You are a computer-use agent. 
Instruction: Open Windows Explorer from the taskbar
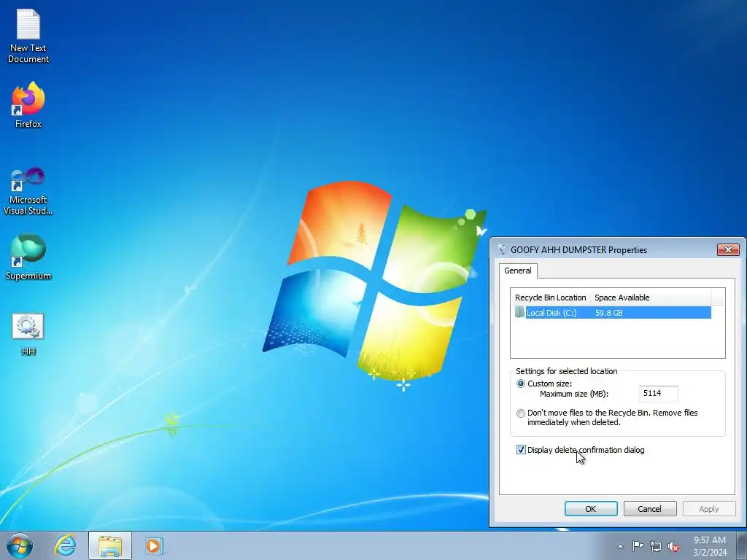point(110,545)
